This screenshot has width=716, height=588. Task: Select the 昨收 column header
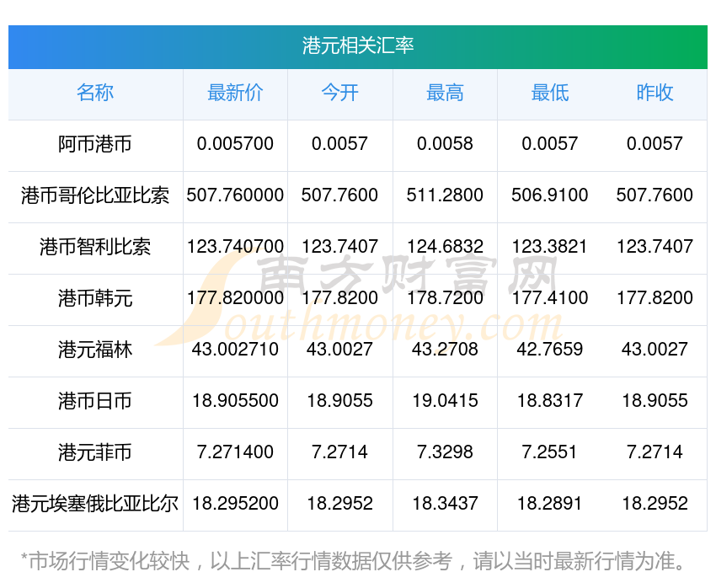tap(655, 93)
